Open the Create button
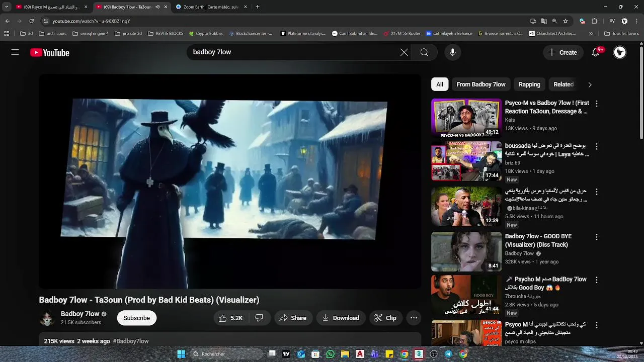Image resolution: width=644 pixels, height=362 pixels. 562,52
